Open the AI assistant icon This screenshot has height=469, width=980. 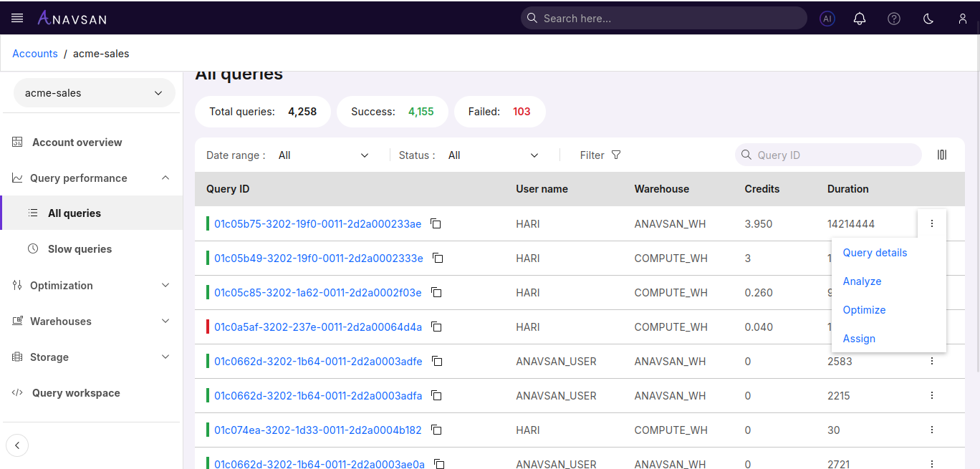click(827, 18)
